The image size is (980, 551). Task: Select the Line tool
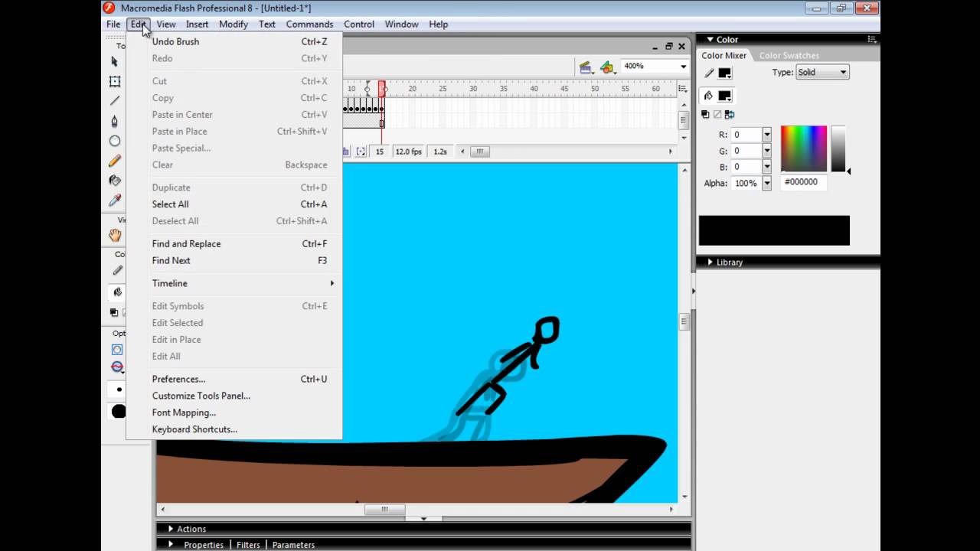(115, 101)
